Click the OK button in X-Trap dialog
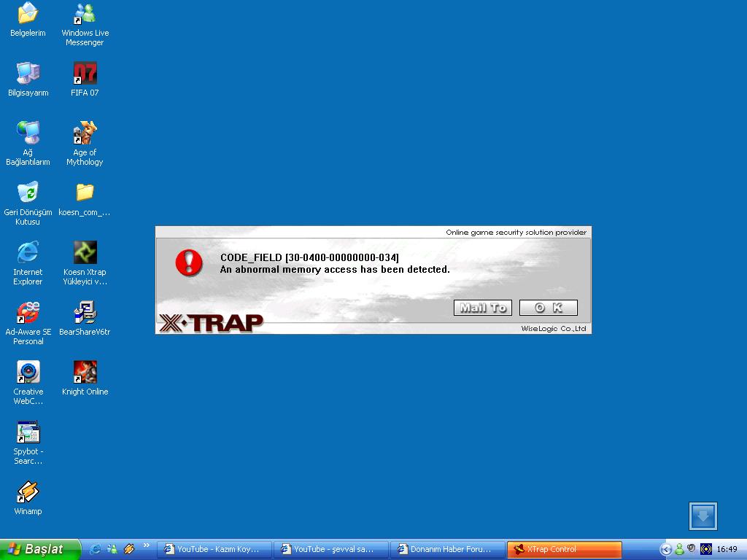Viewport: 747px width, 560px height. 549,308
